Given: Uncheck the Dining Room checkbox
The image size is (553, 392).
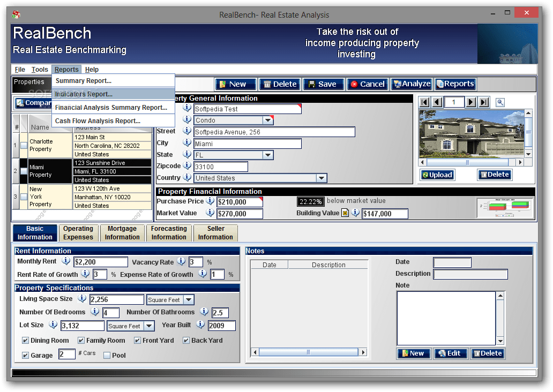Looking at the screenshot, I should click(x=25, y=340).
